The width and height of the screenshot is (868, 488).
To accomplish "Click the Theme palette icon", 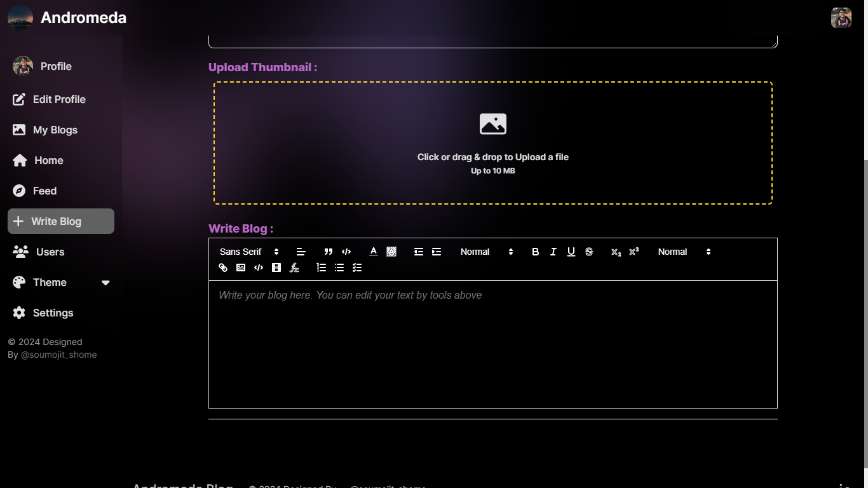I will click(20, 282).
